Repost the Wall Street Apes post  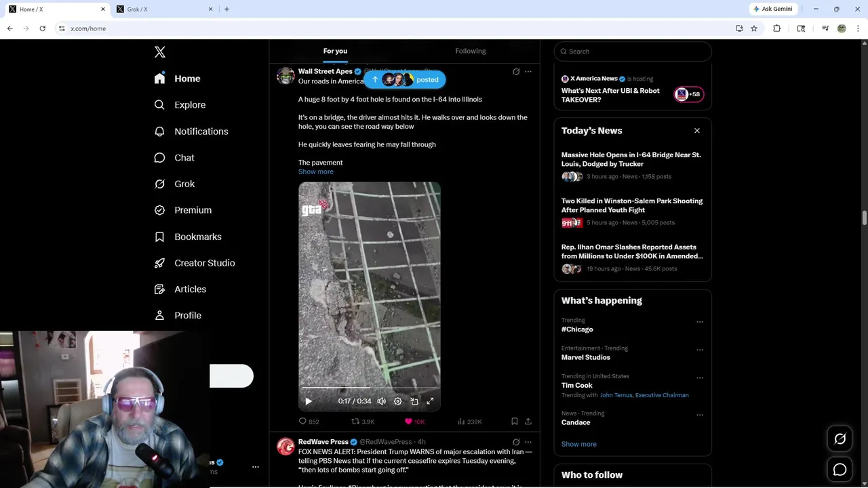[363, 422]
